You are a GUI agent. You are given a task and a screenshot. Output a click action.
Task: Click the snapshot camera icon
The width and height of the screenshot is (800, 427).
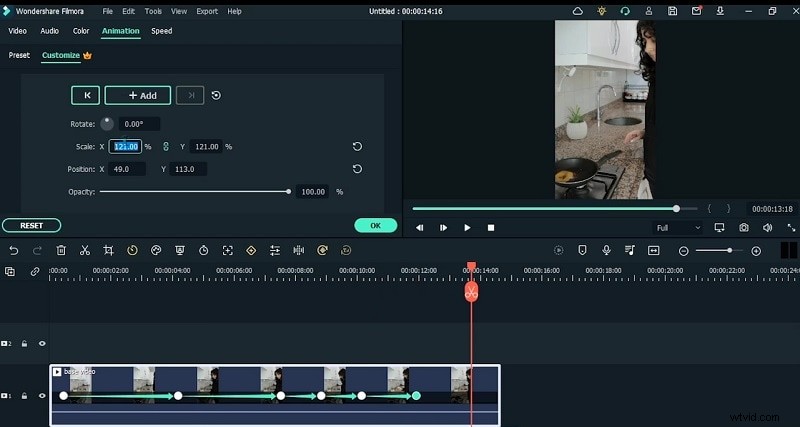point(743,228)
